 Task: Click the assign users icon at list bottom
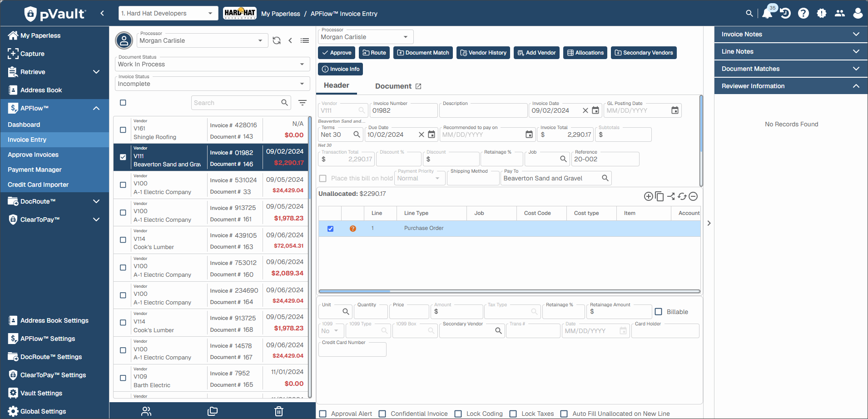point(146,411)
